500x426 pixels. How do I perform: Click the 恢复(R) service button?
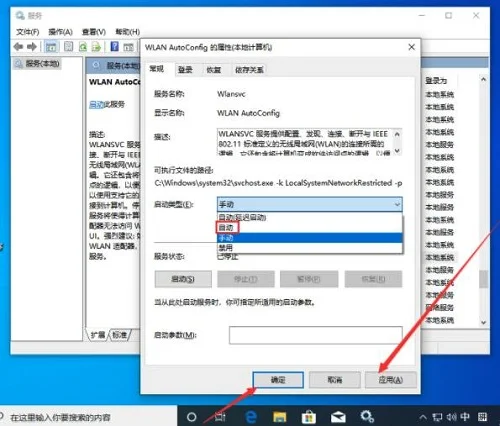[373, 279]
